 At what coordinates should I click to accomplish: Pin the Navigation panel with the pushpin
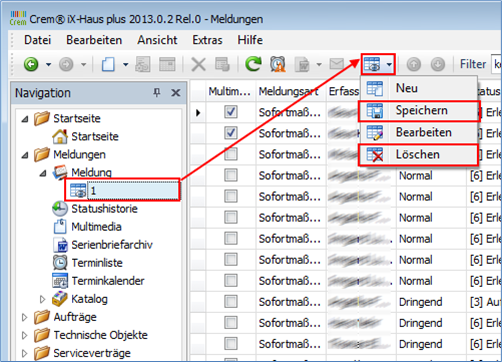pyautogui.click(x=157, y=92)
